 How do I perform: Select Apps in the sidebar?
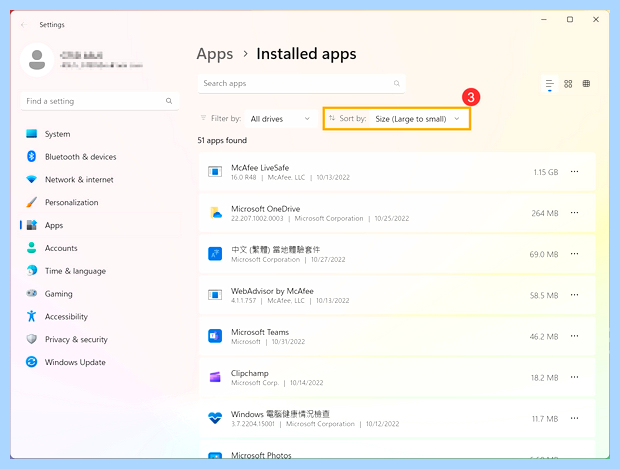pyautogui.click(x=100, y=225)
